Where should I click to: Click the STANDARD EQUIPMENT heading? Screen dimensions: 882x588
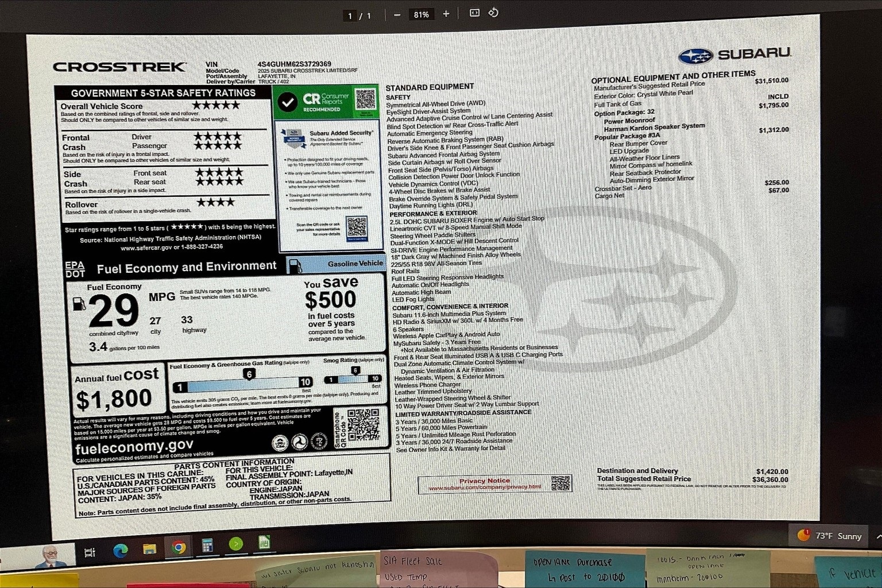430,87
